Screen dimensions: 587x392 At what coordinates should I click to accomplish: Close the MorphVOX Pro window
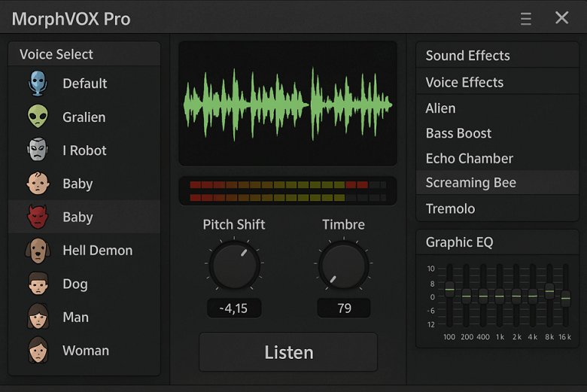click(561, 17)
